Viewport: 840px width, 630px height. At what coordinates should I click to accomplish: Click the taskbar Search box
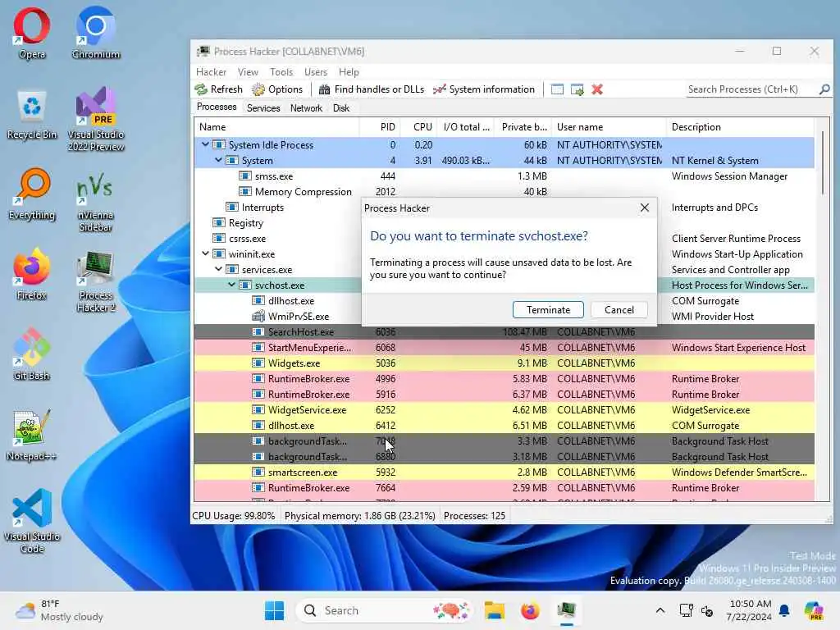[385, 610]
